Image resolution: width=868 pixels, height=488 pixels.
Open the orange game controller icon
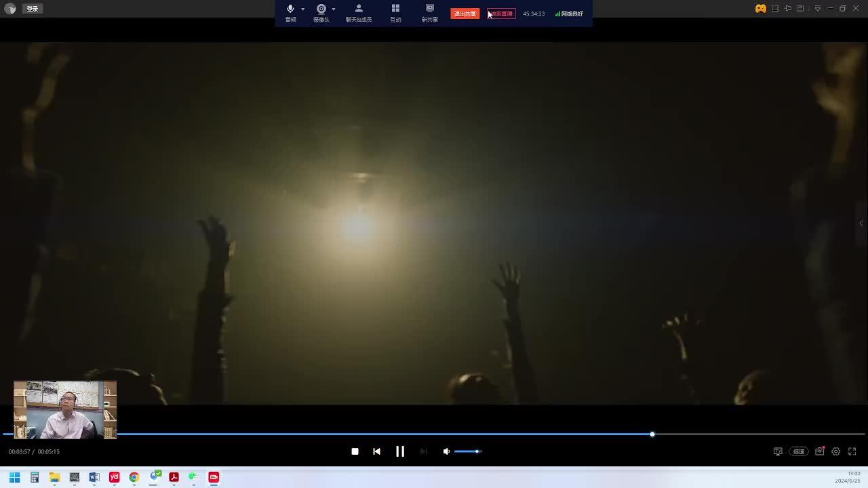[761, 8]
